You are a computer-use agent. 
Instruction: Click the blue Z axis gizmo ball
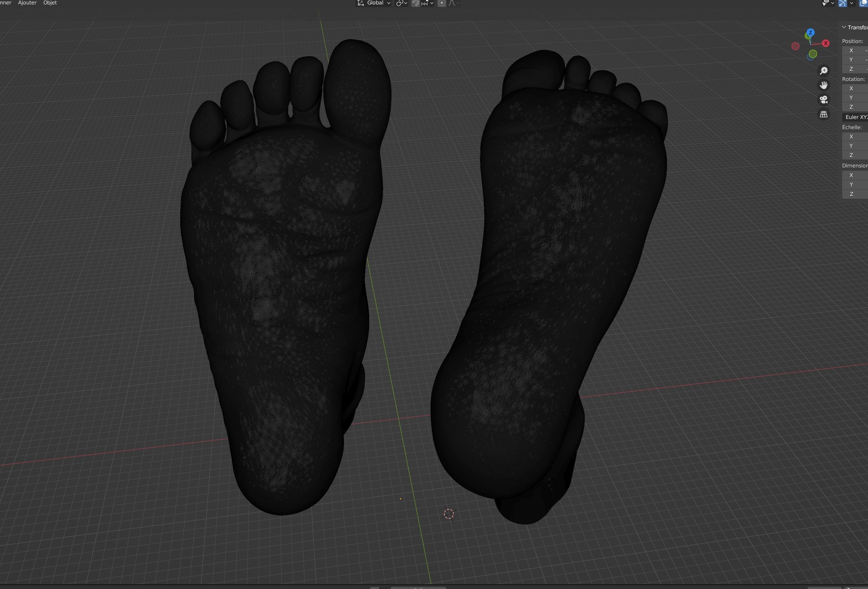click(810, 33)
